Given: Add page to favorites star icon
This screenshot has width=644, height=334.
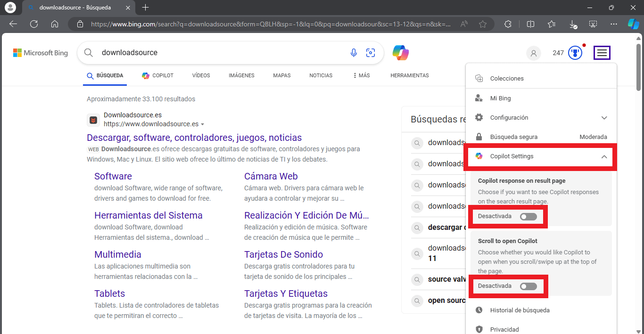Looking at the screenshot, I should pyautogui.click(x=483, y=24).
